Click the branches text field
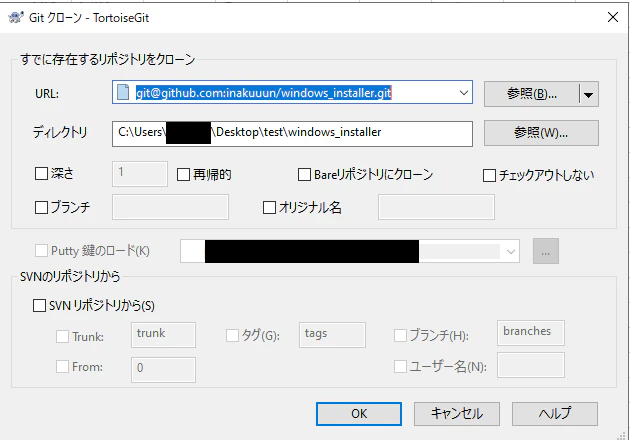 pos(531,333)
